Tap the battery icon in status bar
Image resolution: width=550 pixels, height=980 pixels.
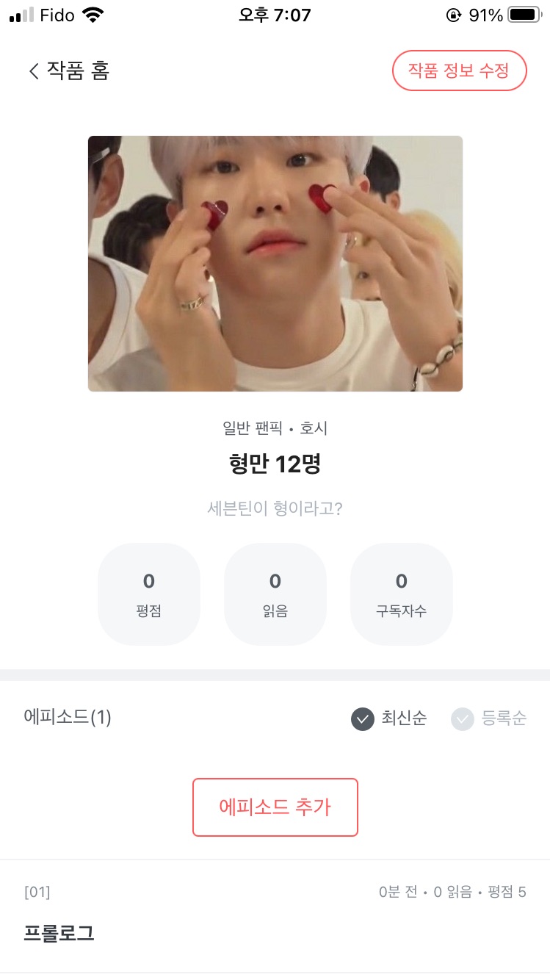(x=524, y=15)
